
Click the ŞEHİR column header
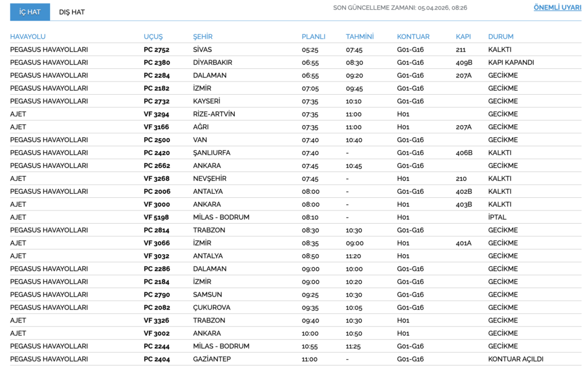(203, 37)
